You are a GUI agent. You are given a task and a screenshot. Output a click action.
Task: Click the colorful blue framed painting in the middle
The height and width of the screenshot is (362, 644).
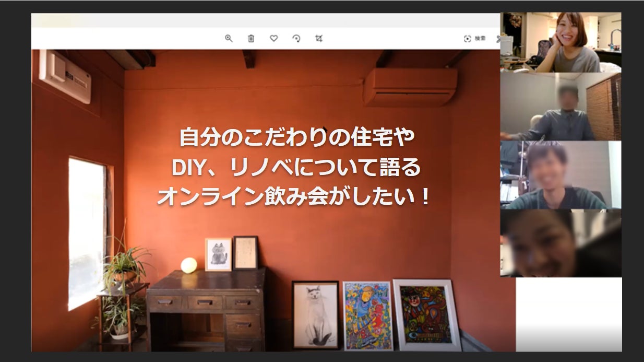[x=367, y=316]
